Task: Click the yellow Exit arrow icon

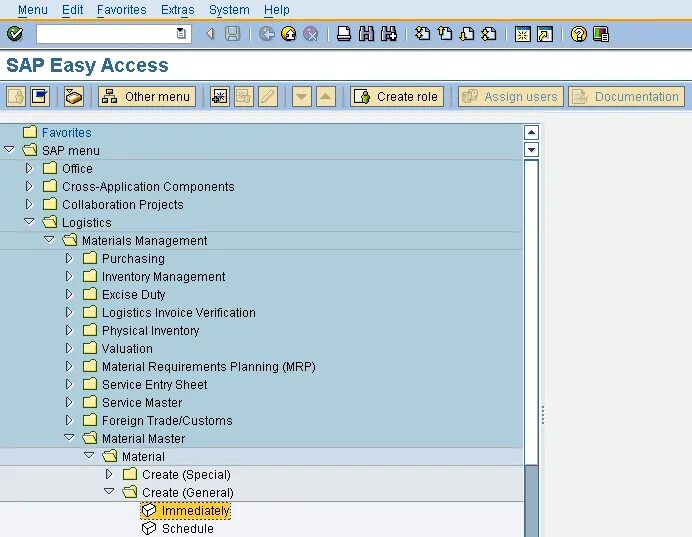Action: [289, 34]
